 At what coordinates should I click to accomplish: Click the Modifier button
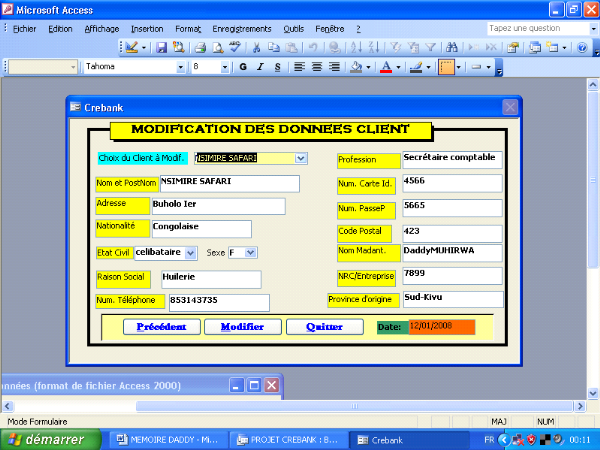click(x=243, y=327)
